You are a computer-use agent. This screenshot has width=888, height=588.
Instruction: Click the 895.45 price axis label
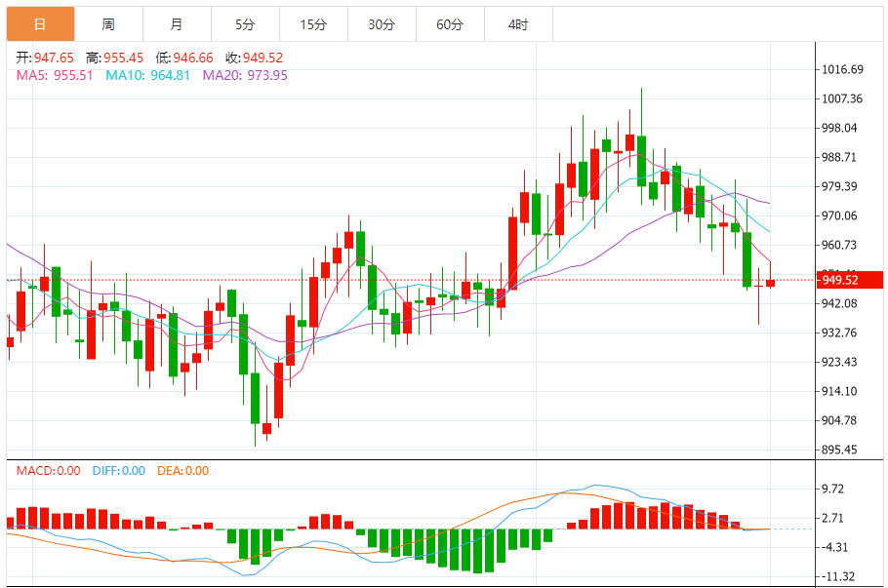[x=840, y=450]
